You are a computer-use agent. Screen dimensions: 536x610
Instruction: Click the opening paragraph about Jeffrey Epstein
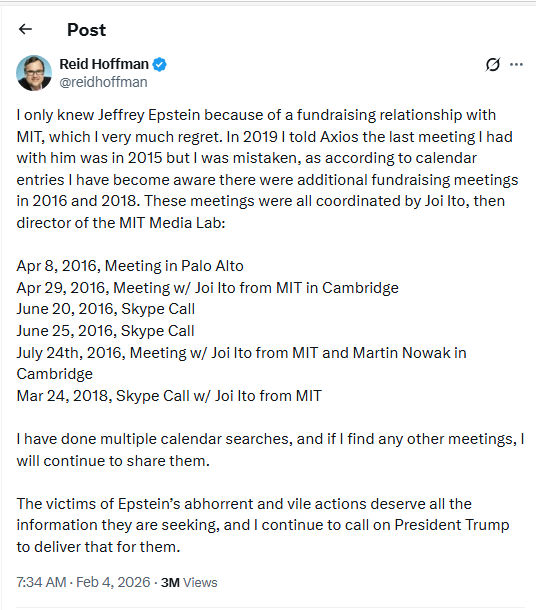click(x=267, y=169)
